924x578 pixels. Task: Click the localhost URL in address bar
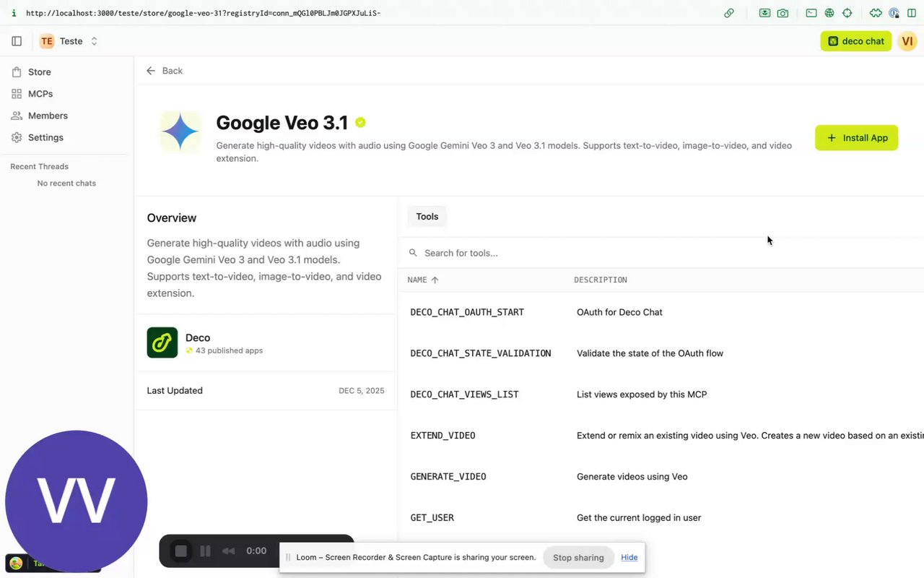[x=203, y=13]
